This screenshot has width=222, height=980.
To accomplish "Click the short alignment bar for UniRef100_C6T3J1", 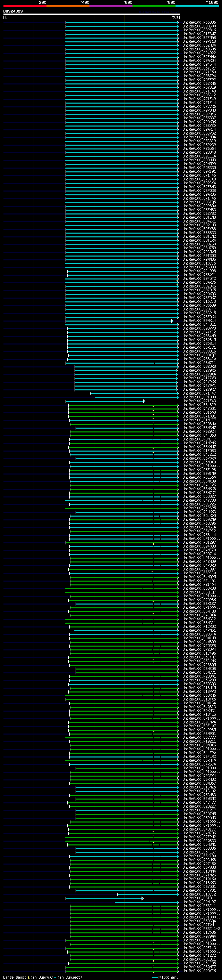I will click(104, 899).
